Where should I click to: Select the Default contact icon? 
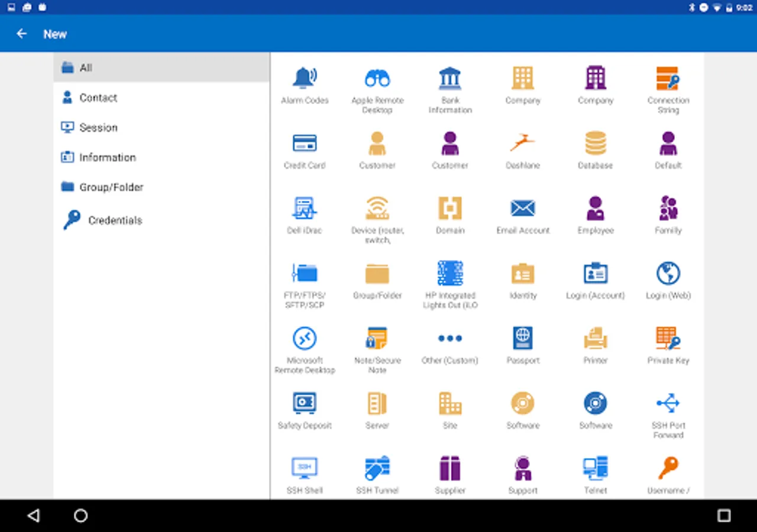tap(668, 143)
